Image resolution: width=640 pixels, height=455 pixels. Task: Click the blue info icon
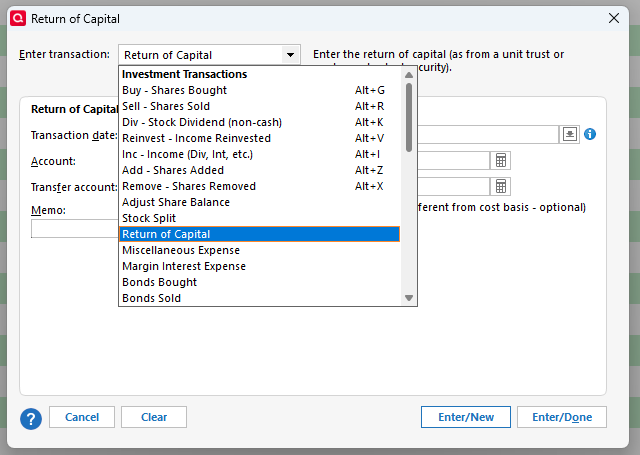pyautogui.click(x=590, y=134)
